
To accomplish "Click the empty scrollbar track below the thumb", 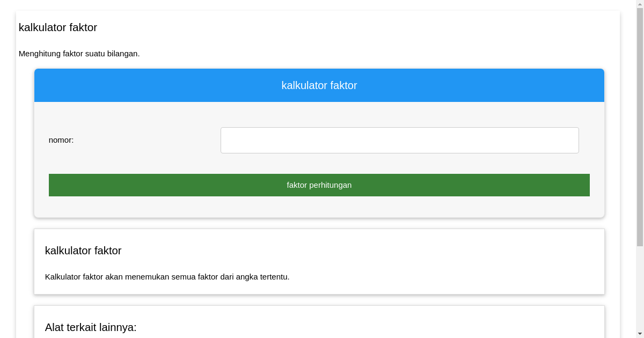I will pyautogui.click(x=639, y=290).
